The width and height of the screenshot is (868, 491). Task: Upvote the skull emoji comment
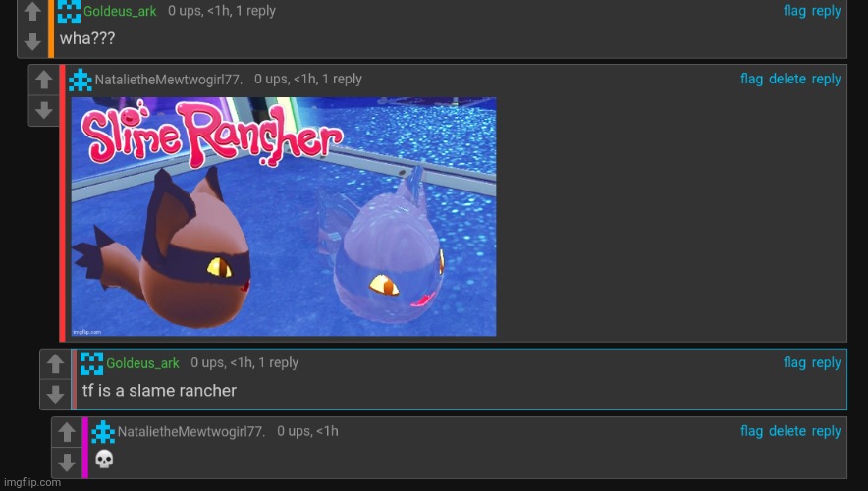click(x=67, y=432)
